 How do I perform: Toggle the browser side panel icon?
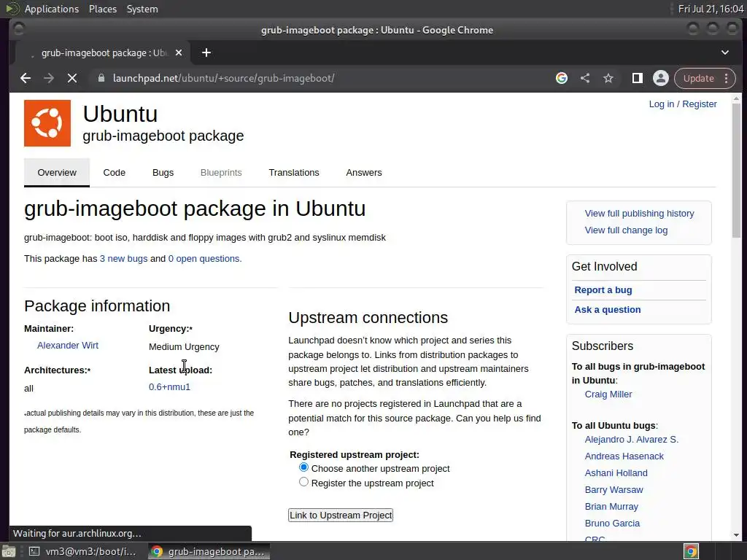click(637, 78)
